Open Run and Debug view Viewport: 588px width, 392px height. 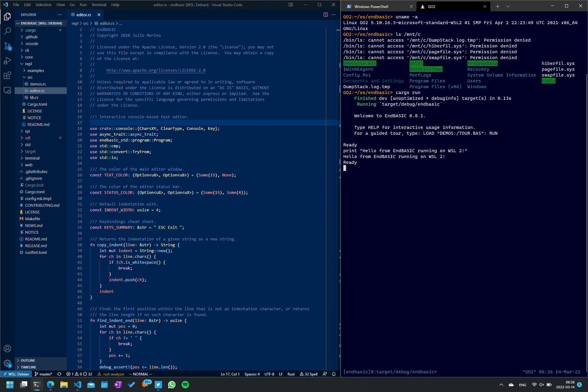pos(7,61)
